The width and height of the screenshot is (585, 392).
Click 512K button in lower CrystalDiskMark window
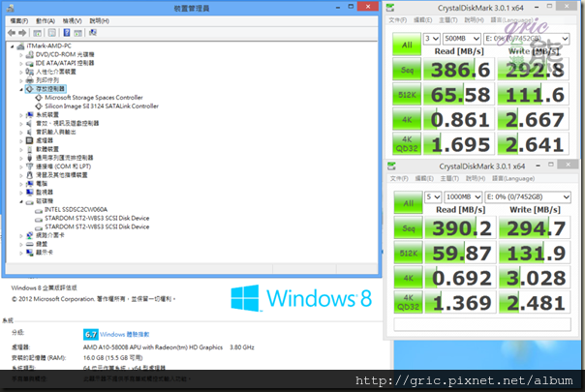408,253
